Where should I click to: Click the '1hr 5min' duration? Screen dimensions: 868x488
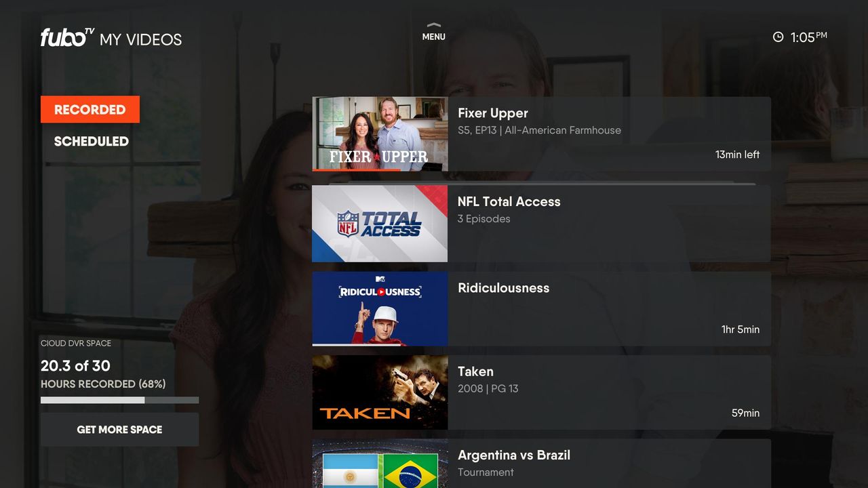coord(741,329)
